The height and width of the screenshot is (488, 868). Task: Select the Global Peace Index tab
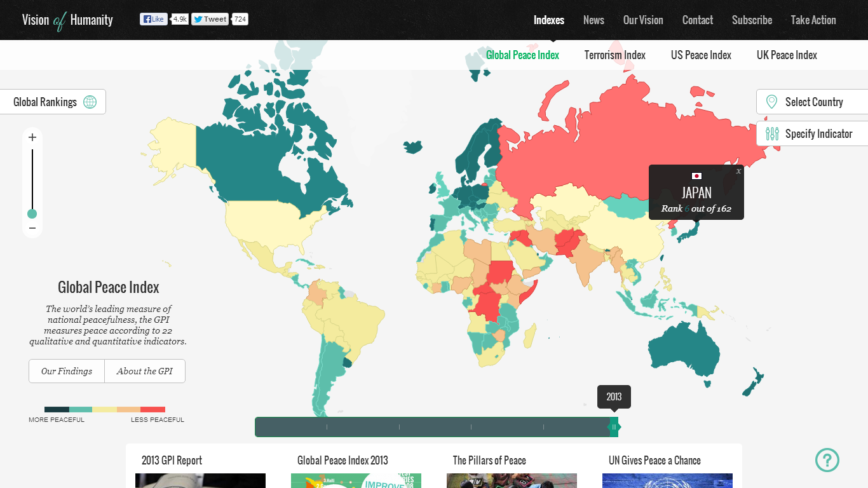[522, 55]
